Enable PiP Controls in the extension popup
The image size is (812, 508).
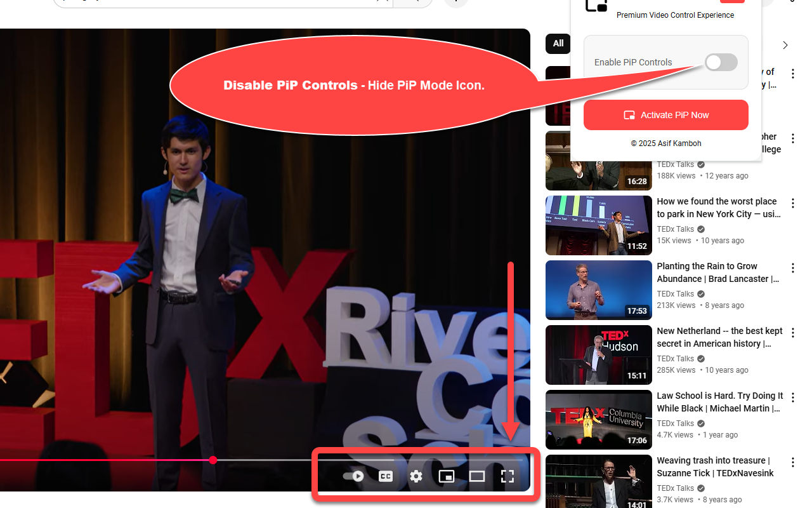coord(721,62)
